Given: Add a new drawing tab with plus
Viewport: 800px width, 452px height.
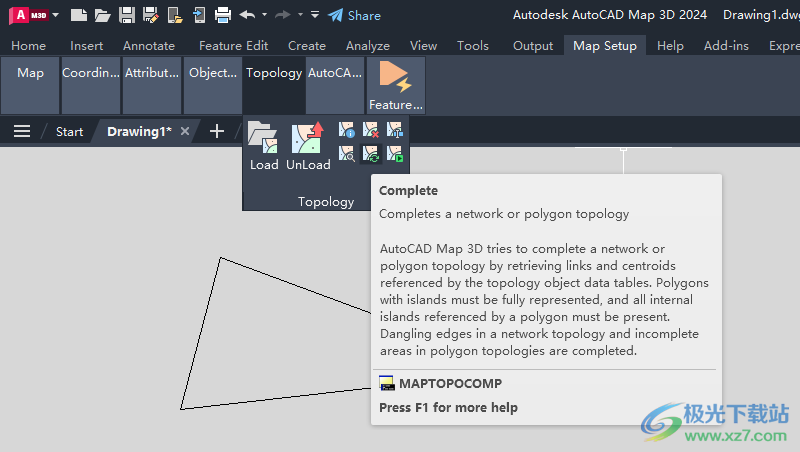Looking at the screenshot, I should pyautogui.click(x=217, y=131).
